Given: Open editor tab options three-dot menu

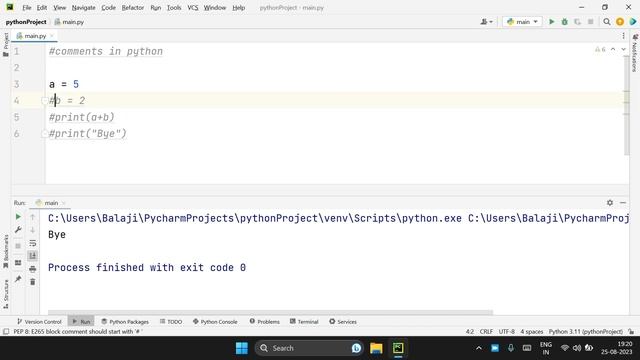Looking at the screenshot, I should [x=623, y=36].
